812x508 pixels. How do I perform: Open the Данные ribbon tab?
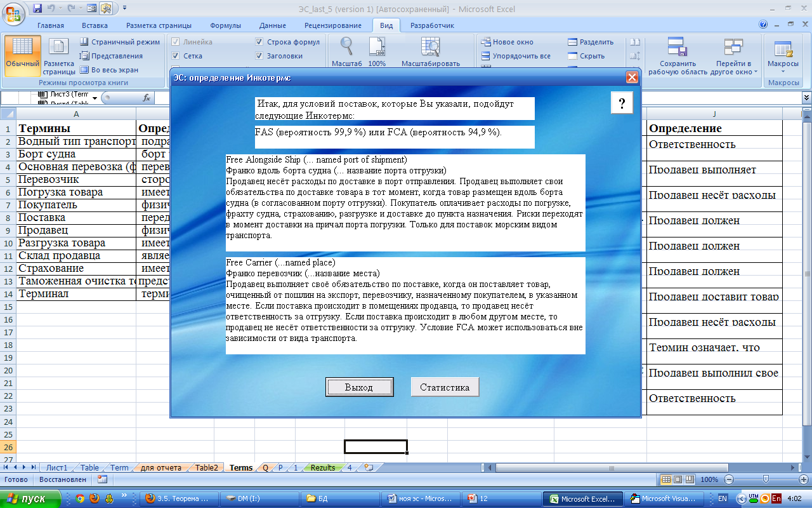pos(272,25)
